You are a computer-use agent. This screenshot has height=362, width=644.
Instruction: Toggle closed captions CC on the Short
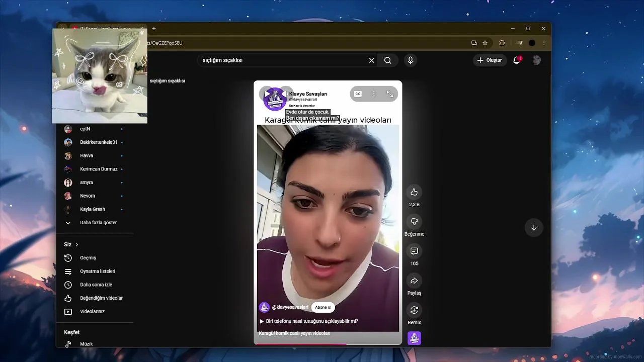tap(358, 94)
